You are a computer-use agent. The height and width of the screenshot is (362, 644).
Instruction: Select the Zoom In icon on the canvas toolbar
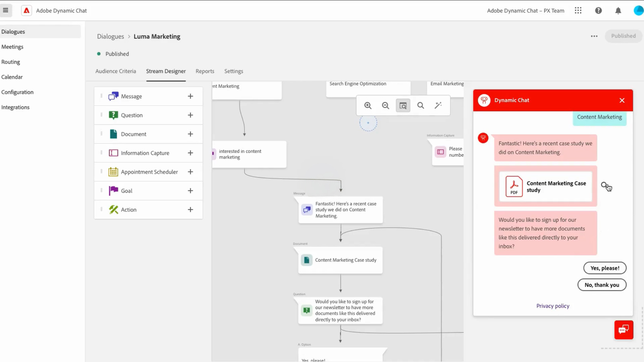pyautogui.click(x=367, y=105)
